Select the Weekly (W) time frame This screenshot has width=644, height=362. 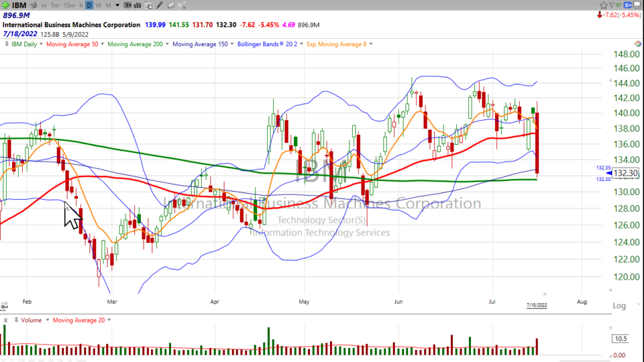click(x=98, y=5)
